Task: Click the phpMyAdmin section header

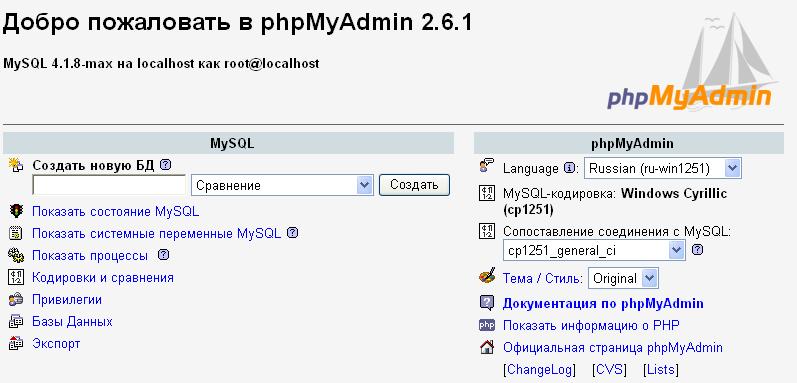Action: tap(629, 143)
